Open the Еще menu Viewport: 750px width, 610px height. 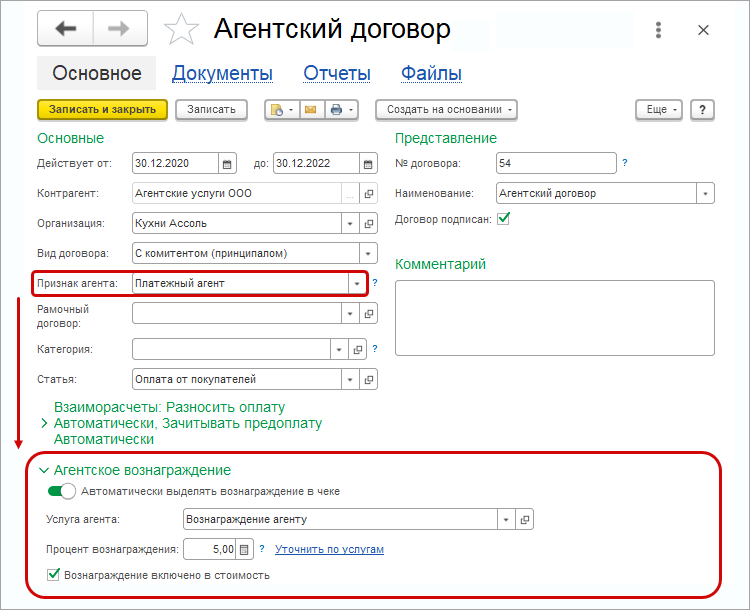coord(659,110)
